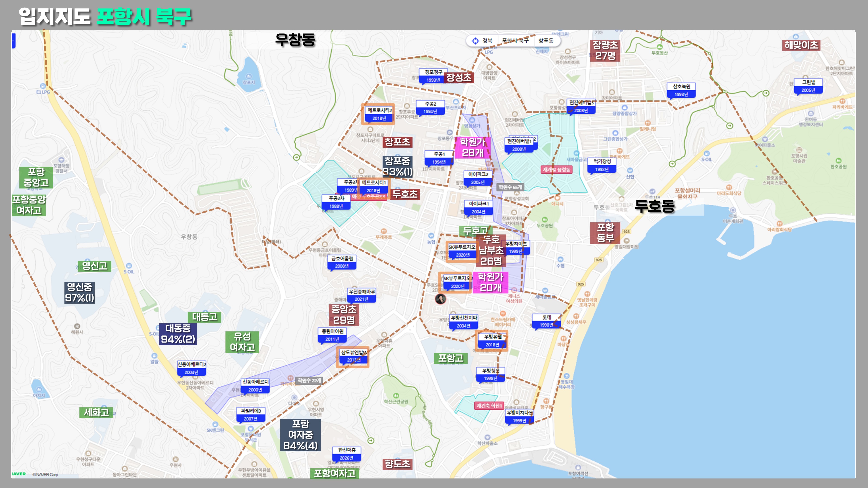
Task: Open the 경북 province selector
Action: pyautogui.click(x=487, y=41)
